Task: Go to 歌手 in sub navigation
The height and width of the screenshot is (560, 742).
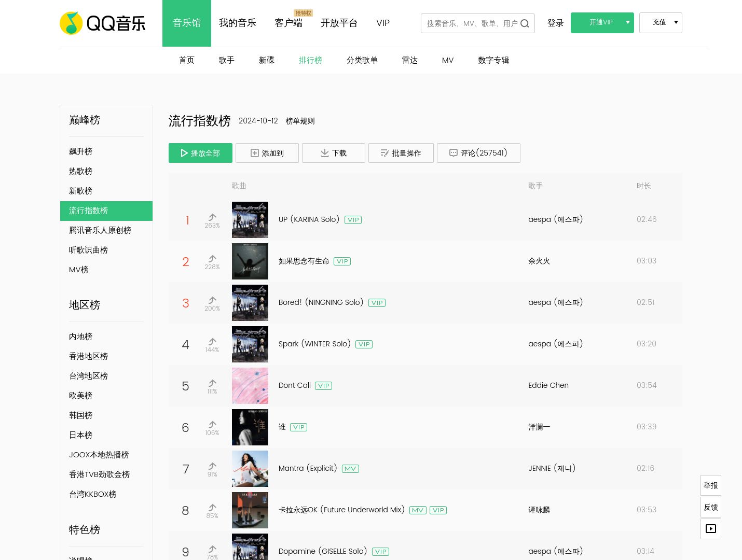Action: click(227, 60)
